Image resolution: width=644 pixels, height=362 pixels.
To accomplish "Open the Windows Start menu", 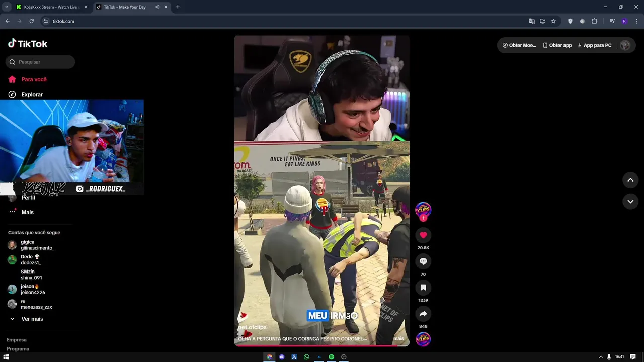I will point(6,357).
